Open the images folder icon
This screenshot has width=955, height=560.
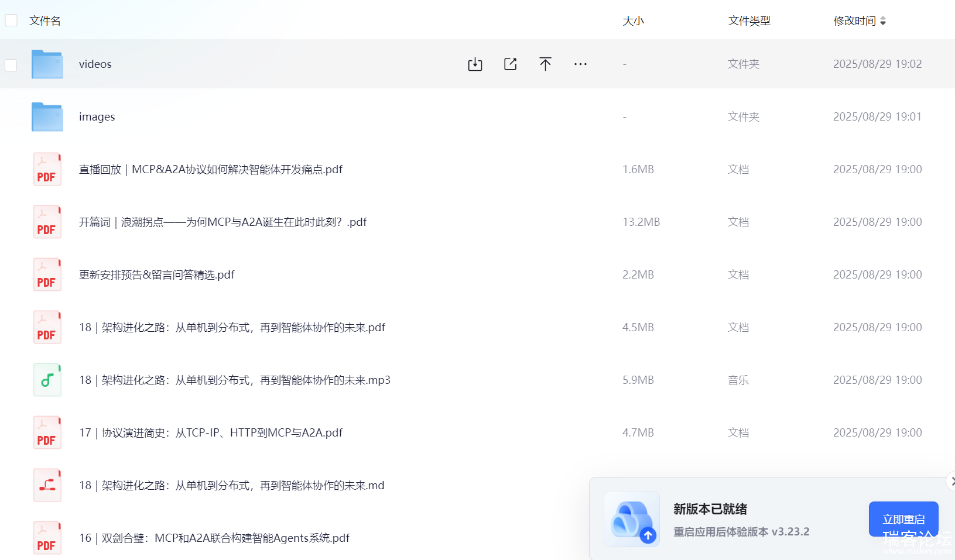click(47, 117)
